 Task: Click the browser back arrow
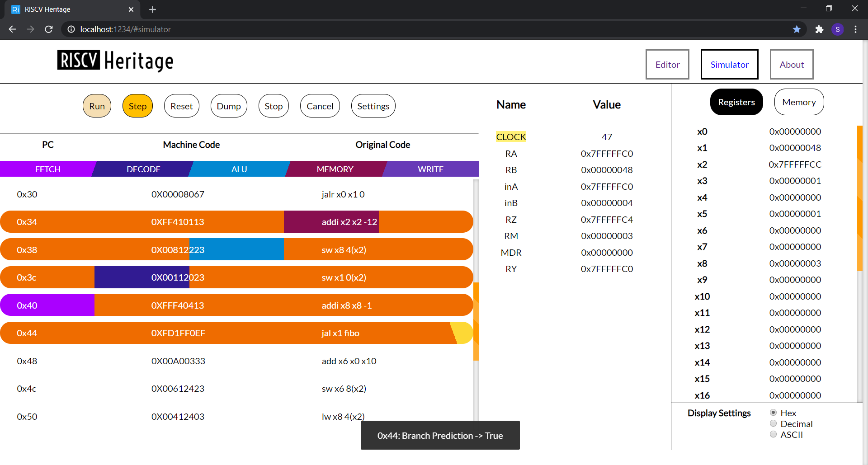[12, 29]
